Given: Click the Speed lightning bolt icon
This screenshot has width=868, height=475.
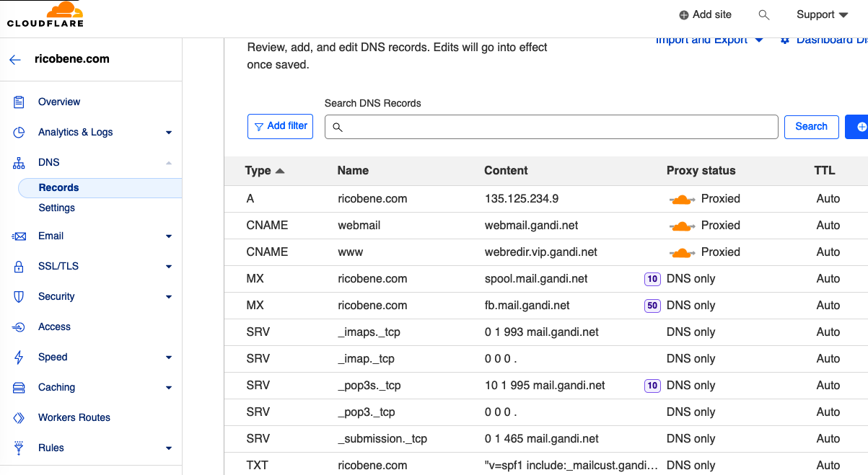Looking at the screenshot, I should point(19,357).
